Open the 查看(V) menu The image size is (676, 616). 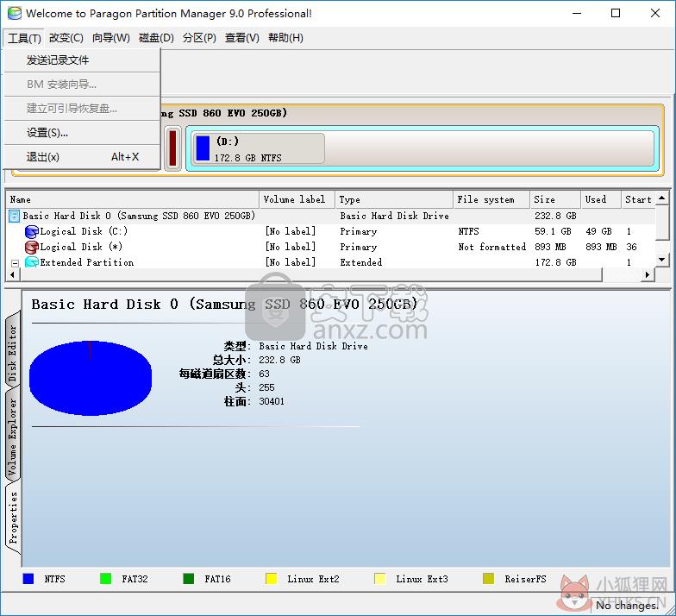pos(241,38)
